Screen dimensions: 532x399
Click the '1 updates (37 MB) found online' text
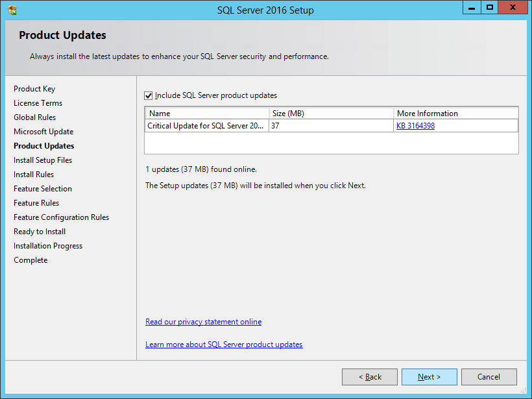click(x=201, y=169)
